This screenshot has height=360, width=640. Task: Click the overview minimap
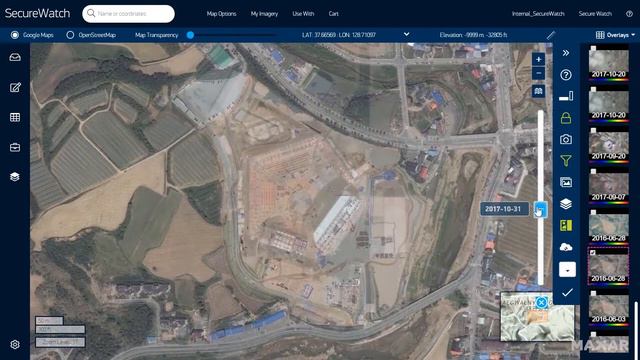(537, 317)
